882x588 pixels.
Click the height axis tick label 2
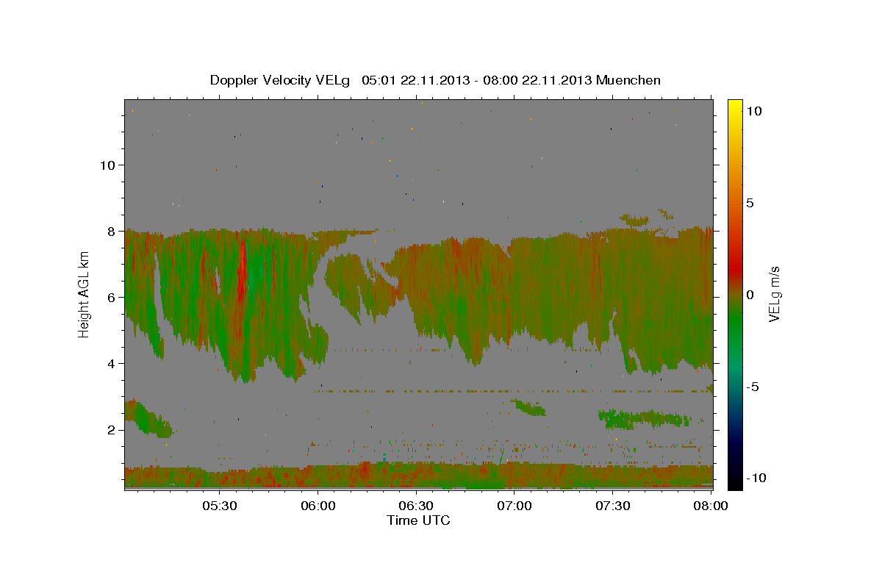pyautogui.click(x=112, y=430)
